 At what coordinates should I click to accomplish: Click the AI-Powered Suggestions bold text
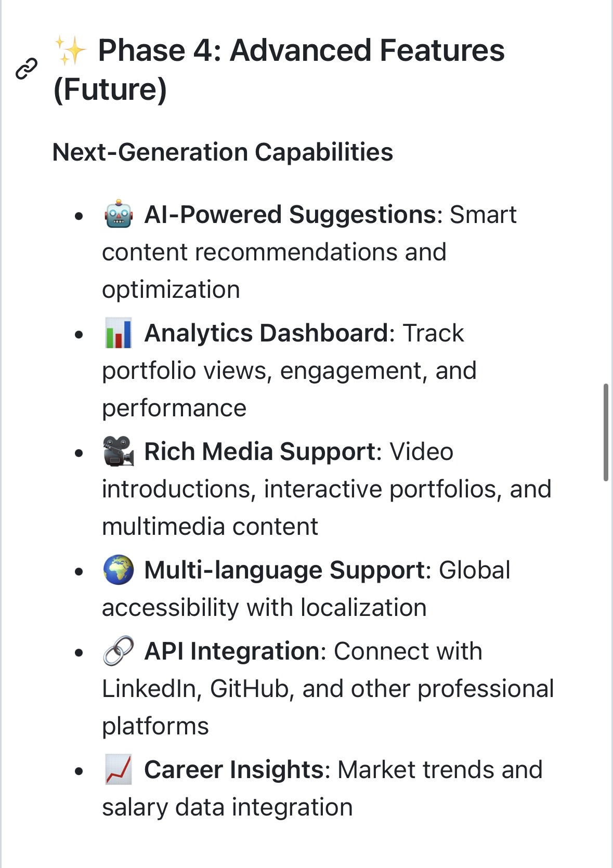[290, 214]
